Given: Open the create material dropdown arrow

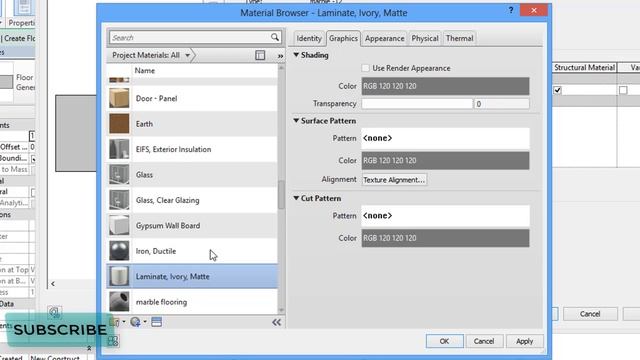Looking at the screenshot, I should click(x=145, y=322).
